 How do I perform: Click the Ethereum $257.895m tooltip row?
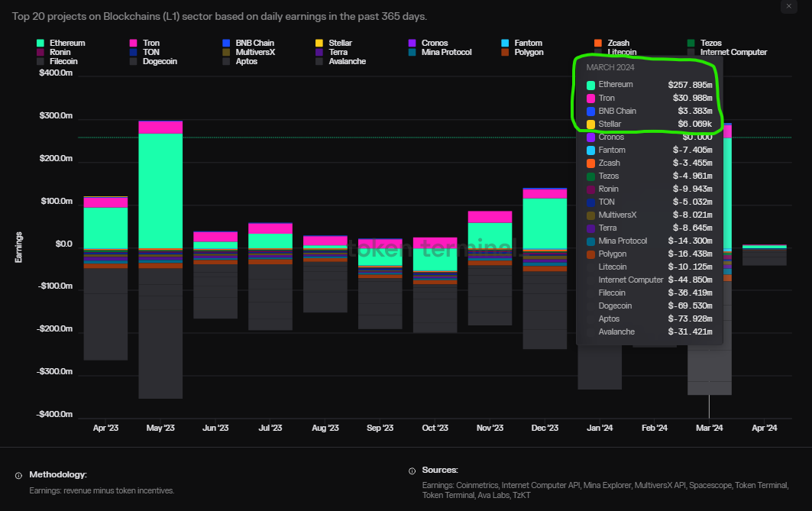point(649,85)
